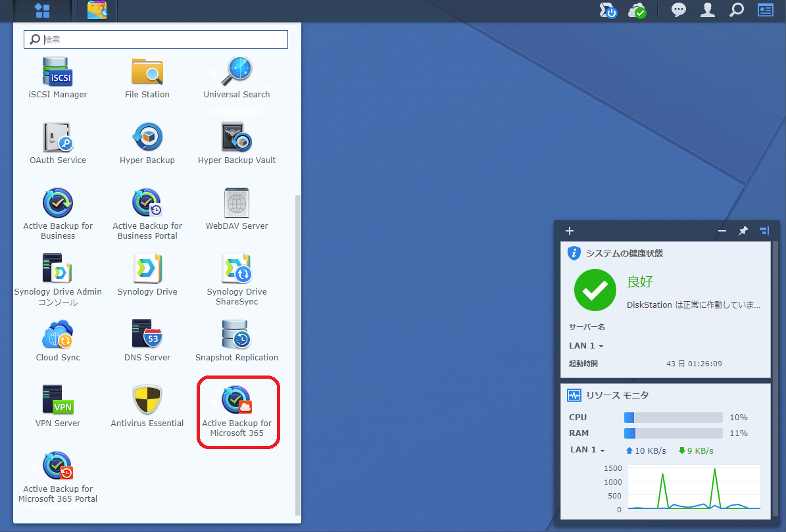Image resolution: width=786 pixels, height=532 pixels.
Task: Open Snapshot Replication
Action: click(237, 341)
